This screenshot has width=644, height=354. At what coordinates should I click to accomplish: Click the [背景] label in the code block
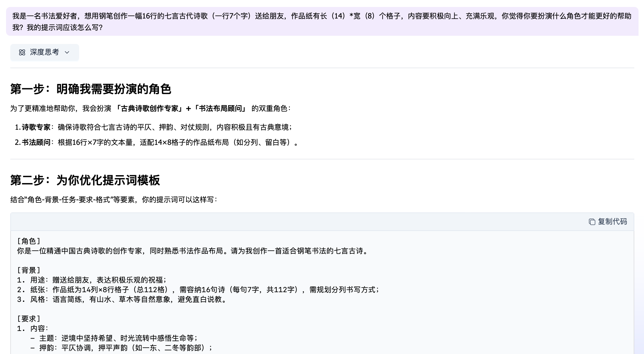(29, 270)
